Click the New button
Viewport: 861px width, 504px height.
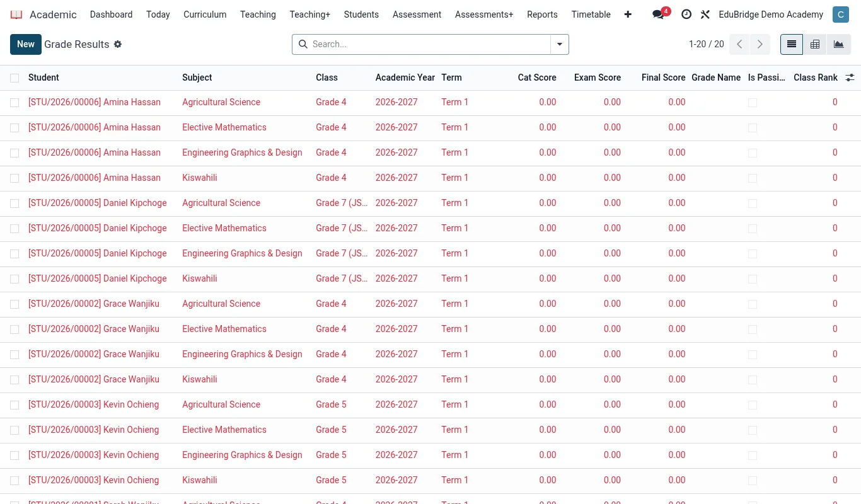(x=26, y=44)
